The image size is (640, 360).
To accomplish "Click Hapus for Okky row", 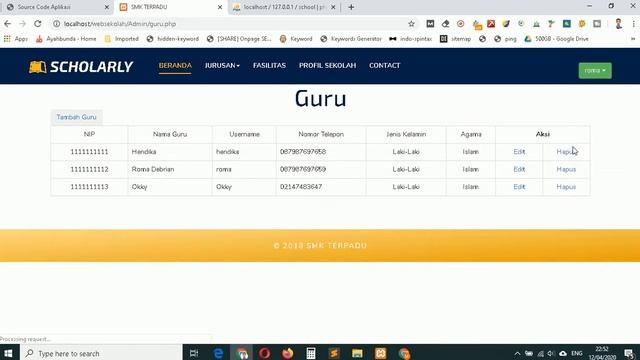I will 566,187.
